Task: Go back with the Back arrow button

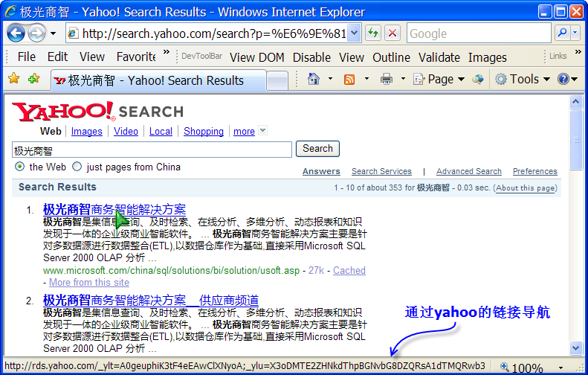Action: [16, 33]
